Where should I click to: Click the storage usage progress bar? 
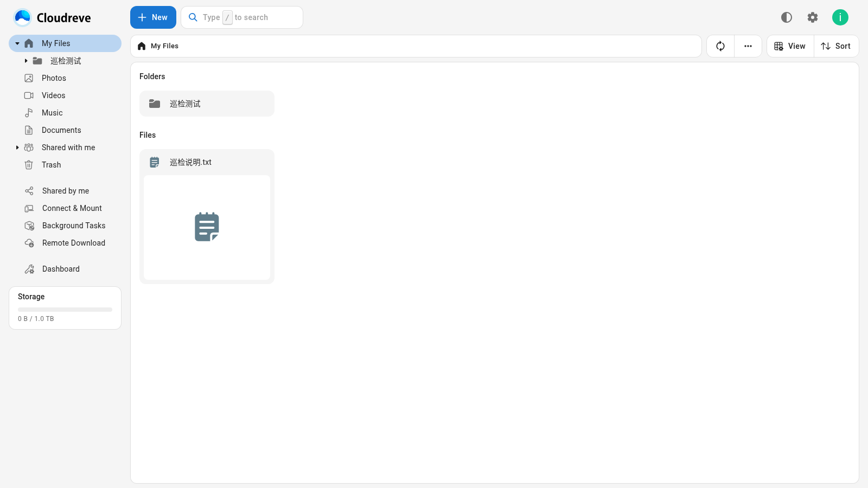tap(65, 310)
